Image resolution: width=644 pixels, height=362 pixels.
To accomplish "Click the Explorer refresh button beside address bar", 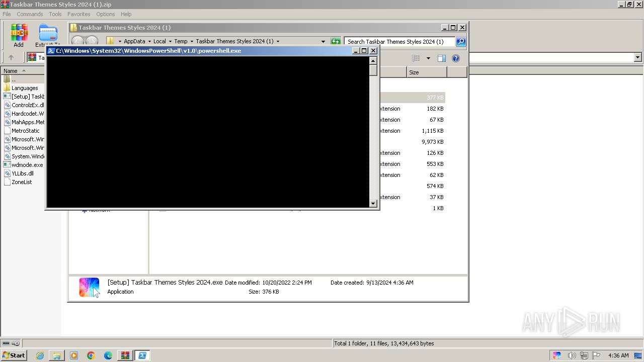I will [x=336, y=42].
